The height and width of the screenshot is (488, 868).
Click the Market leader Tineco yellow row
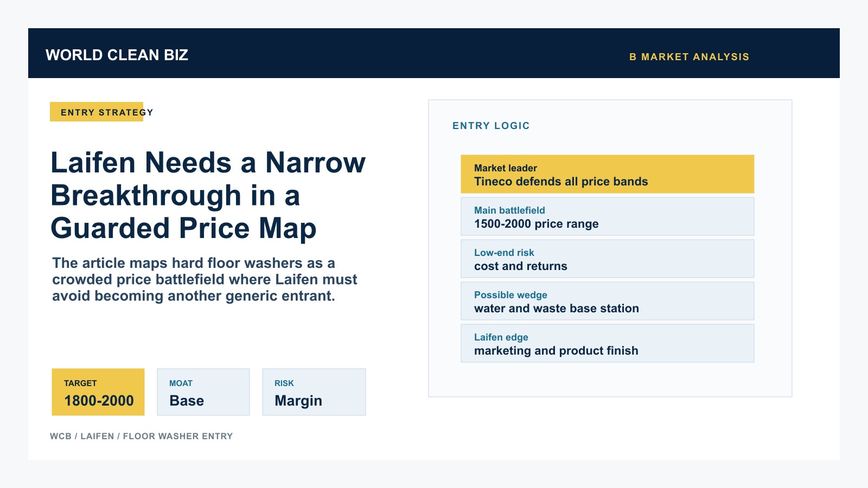tap(608, 174)
